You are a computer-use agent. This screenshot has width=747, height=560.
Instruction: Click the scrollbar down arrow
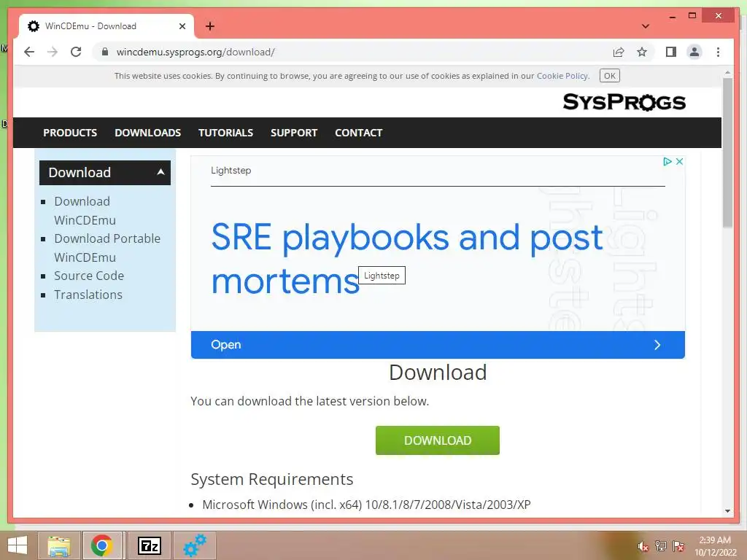[x=727, y=511]
